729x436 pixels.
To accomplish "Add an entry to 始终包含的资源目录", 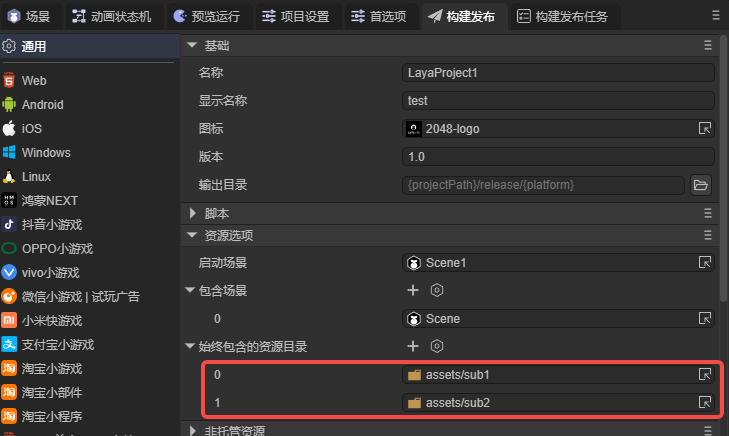I will click(412, 346).
